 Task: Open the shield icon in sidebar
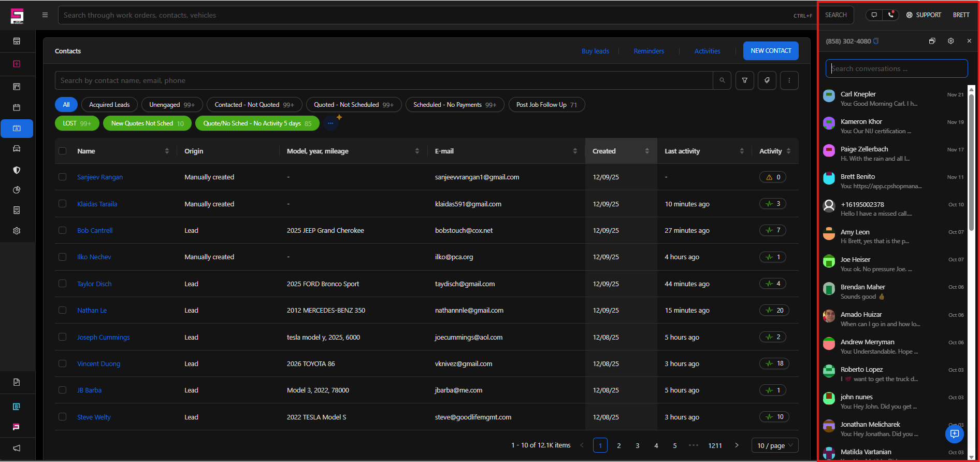tap(17, 170)
